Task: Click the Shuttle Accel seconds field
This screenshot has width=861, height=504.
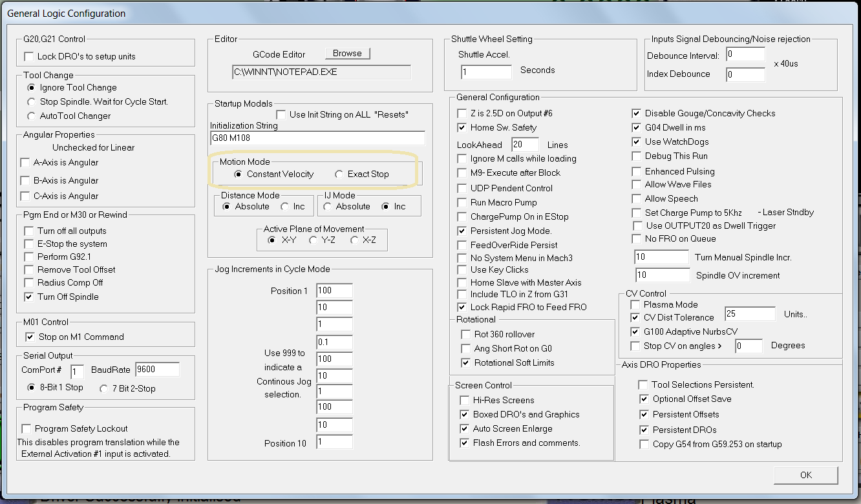Action: point(486,72)
